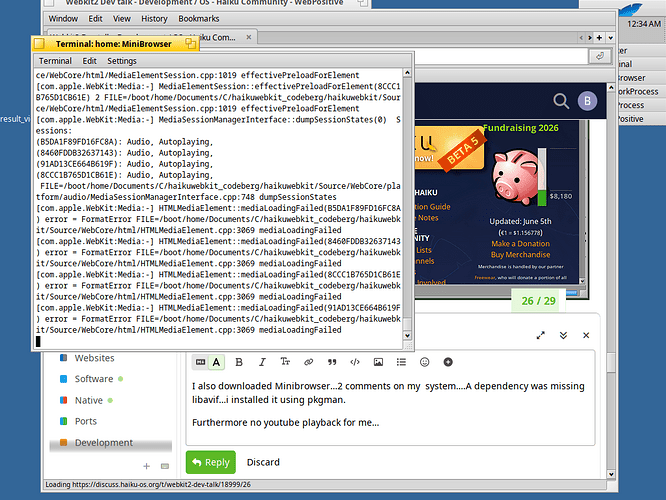Open Edit menu in Terminal window
Viewport: 666px width, 500px height.
[x=89, y=61]
